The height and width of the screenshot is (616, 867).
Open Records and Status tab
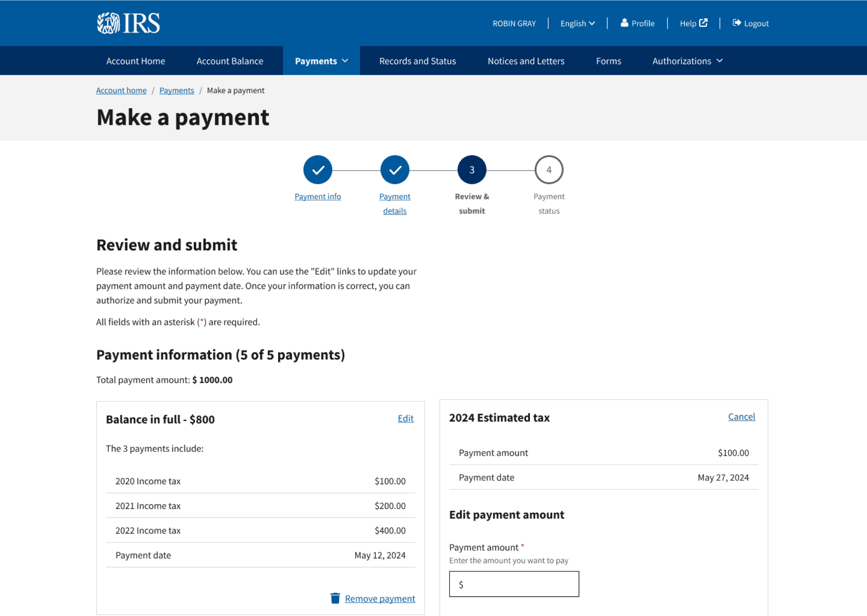417,61
